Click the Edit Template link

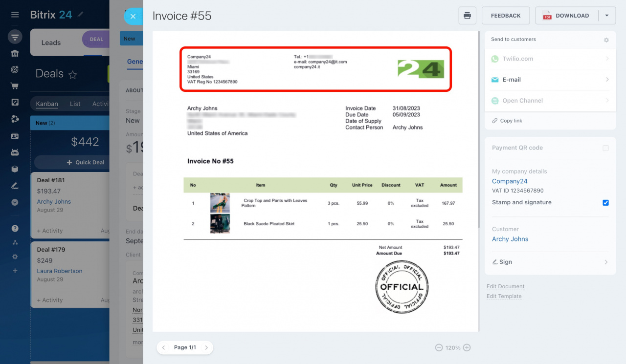pyautogui.click(x=504, y=296)
